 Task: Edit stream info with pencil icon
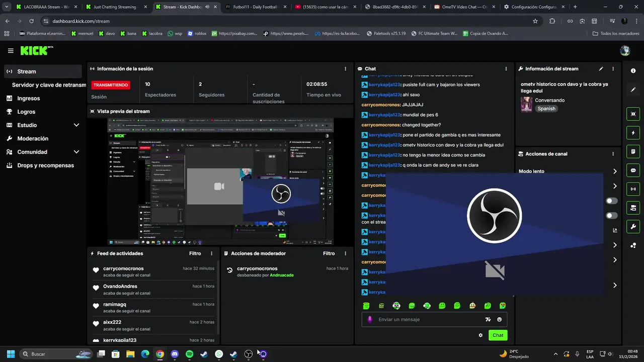[601, 69]
